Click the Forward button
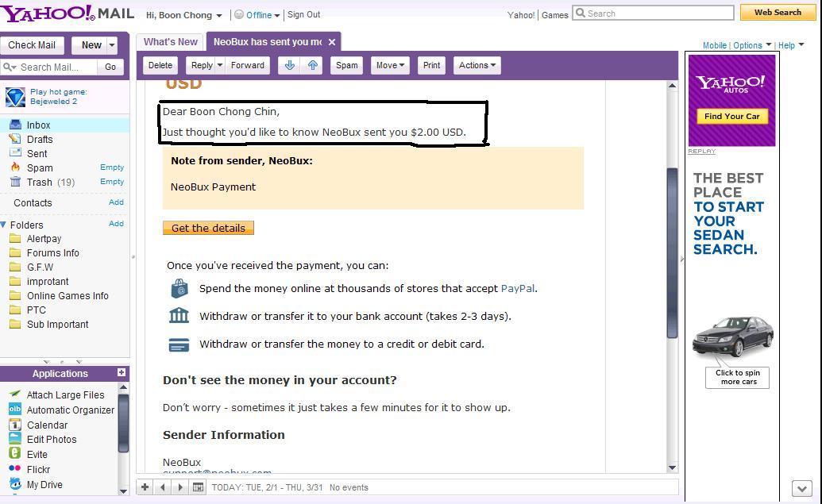This screenshot has width=822, height=504. [248, 65]
